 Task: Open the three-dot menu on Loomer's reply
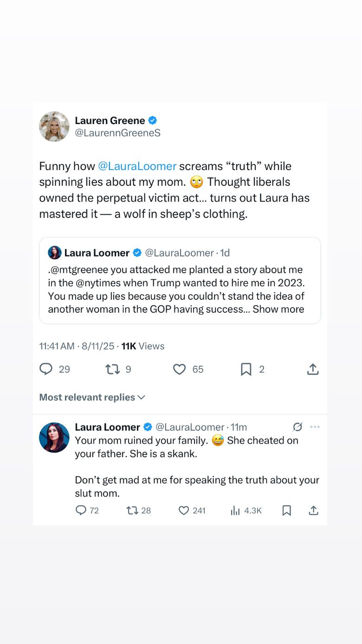[x=315, y=427]
